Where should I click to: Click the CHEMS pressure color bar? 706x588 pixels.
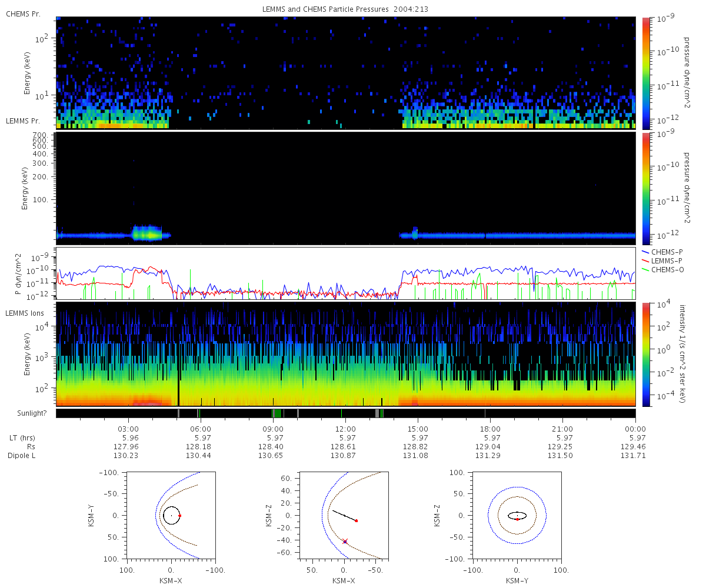coord(645,73)
